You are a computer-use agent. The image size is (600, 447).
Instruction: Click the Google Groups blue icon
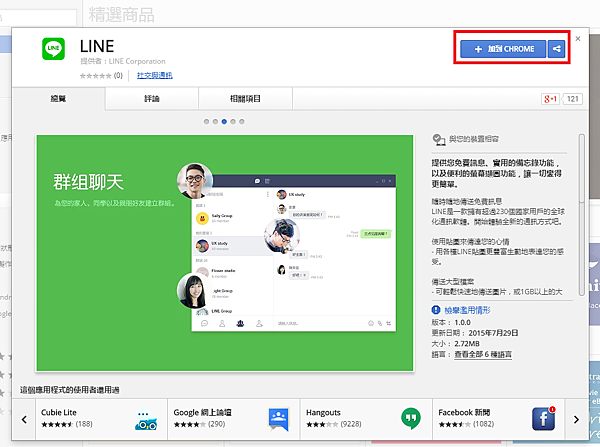279,419
